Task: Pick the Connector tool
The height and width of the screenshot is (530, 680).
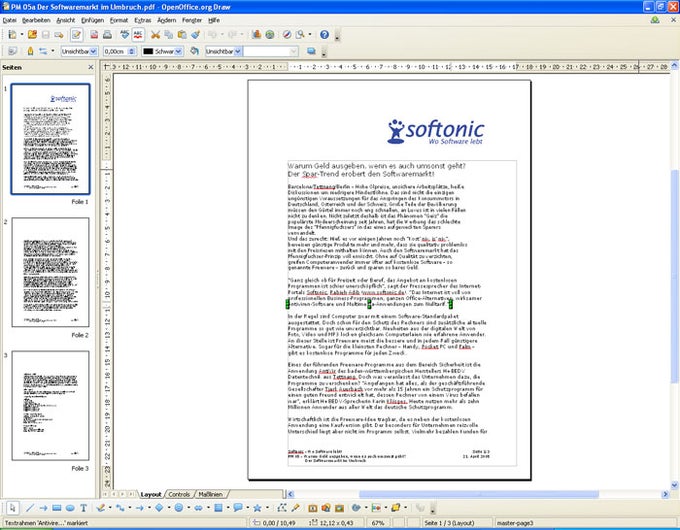Action: [x=120, y=507]
